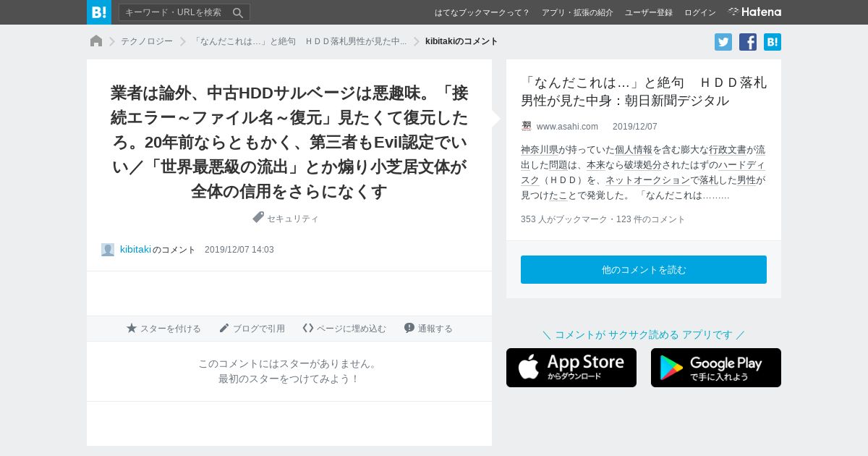Click the text このコメントにはスターがありません。
868x456 pixels.
[x=289, y=363]
